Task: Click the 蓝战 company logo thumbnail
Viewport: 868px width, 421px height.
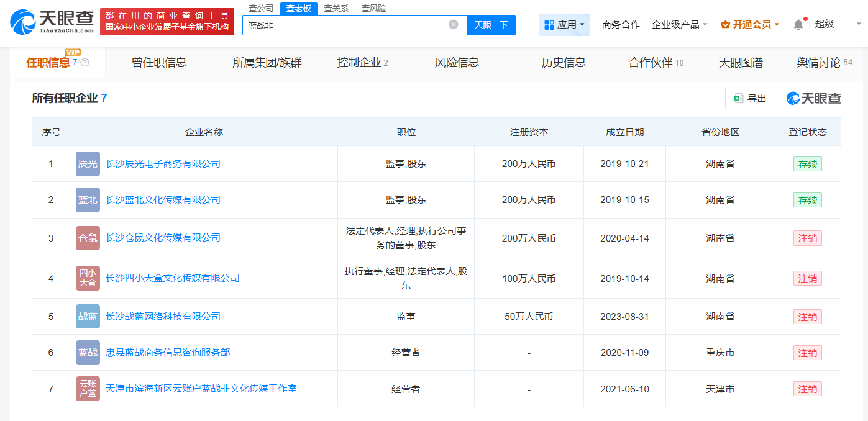Action: click(x=88, y=352)
